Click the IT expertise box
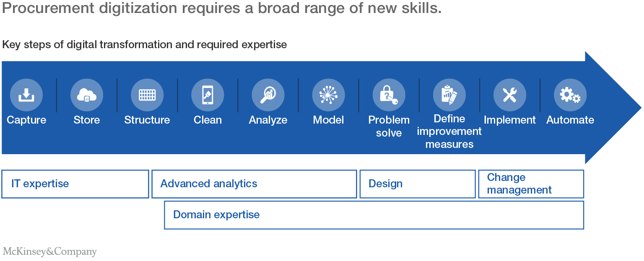The height and width of the screenshot is (261, 644). [x=75, y=184]
